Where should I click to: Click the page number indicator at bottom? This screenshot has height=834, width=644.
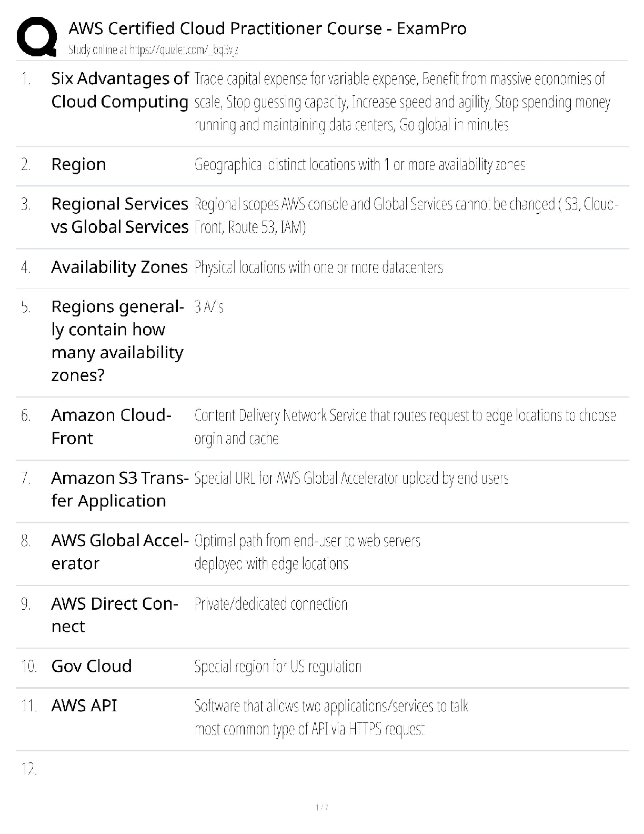click(321, 808)
